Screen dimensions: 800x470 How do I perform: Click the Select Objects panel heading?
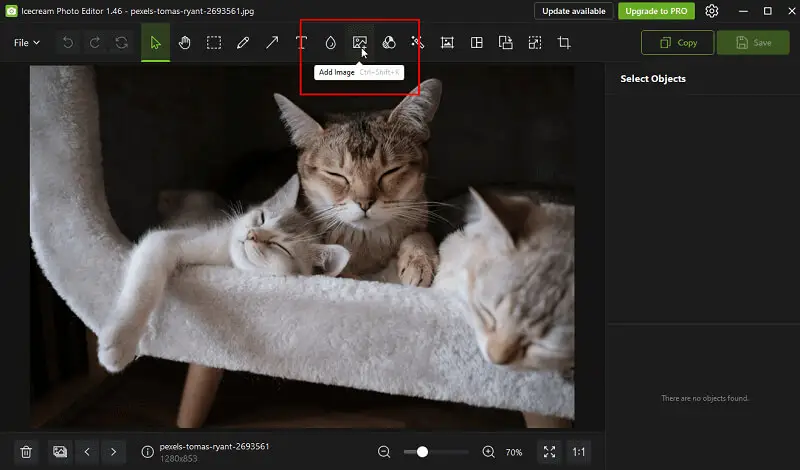point(653,79)
